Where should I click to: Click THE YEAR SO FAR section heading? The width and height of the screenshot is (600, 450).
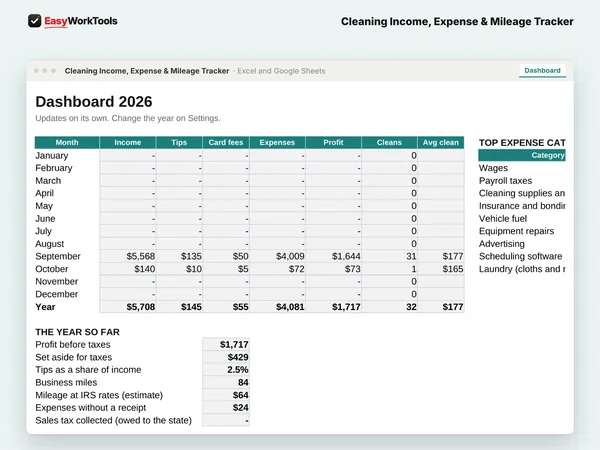pos(77,332)
